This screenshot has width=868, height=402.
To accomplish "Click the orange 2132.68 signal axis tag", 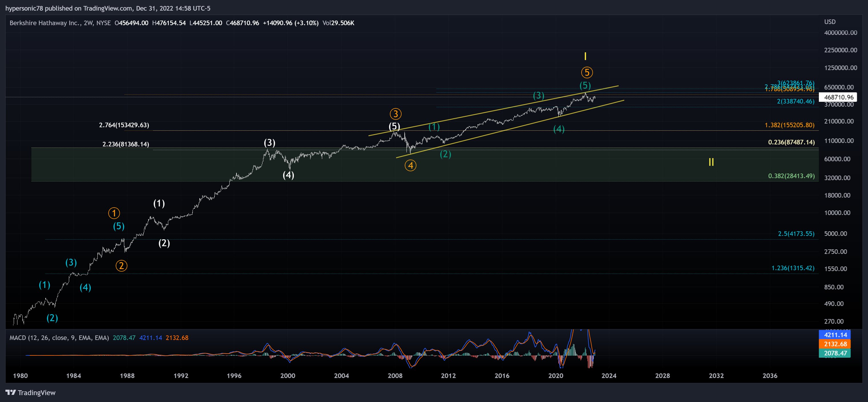I will (835, 344).
